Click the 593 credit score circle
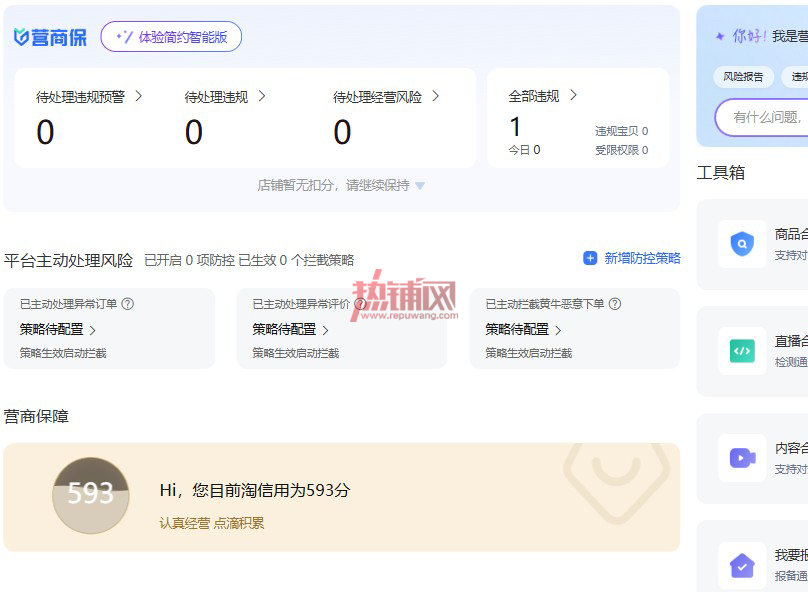This screenshot has width=808, height=592. [91, 495]
